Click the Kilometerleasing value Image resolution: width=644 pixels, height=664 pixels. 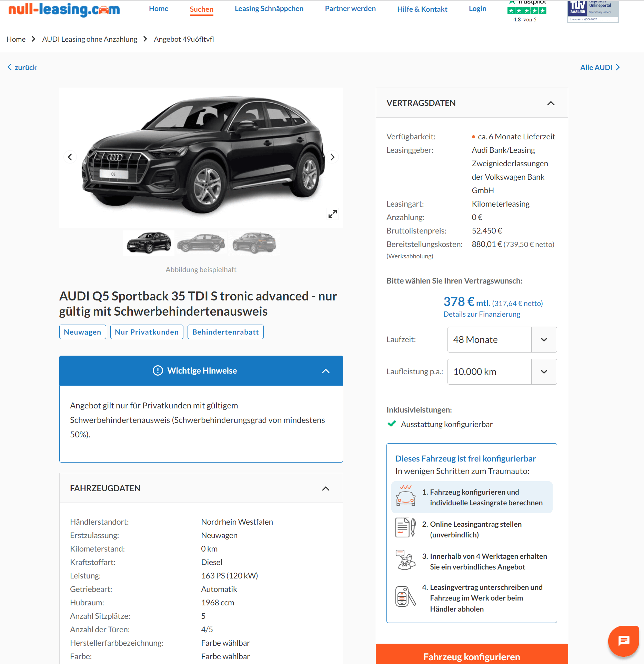point(501,204)
